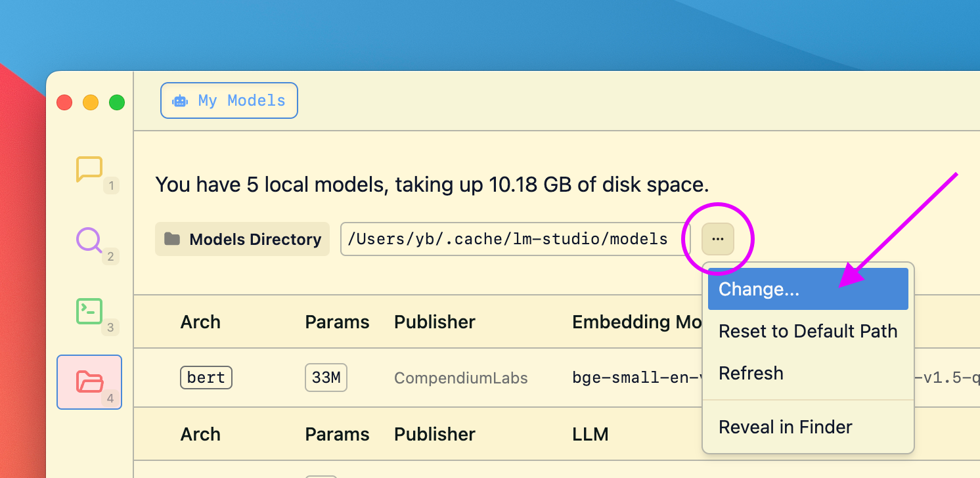
Task: Click the Params header in the LLM section
Action: point(337,434)
